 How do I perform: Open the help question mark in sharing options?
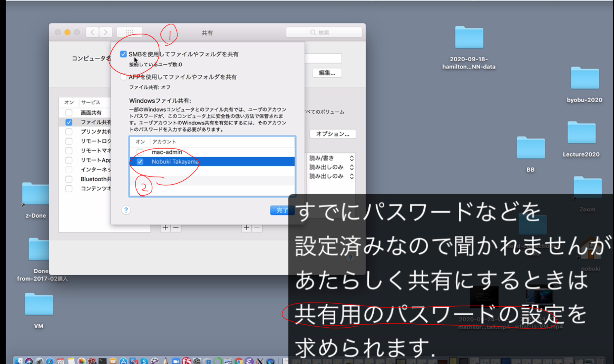[126, 210]
